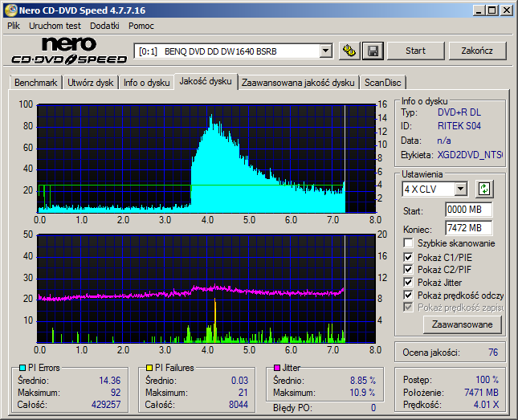Open the BENQ drive selection dropdown
Viewport: 518px width, 420px height.
point(326,51)
